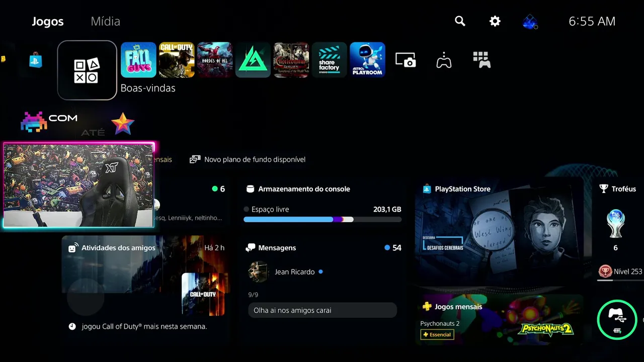Open the Troféus card

pos(619,231)
